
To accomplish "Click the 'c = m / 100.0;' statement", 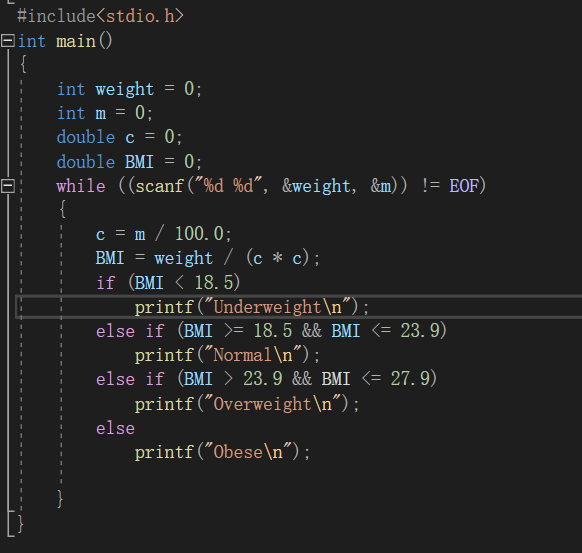I will (163, 234).
